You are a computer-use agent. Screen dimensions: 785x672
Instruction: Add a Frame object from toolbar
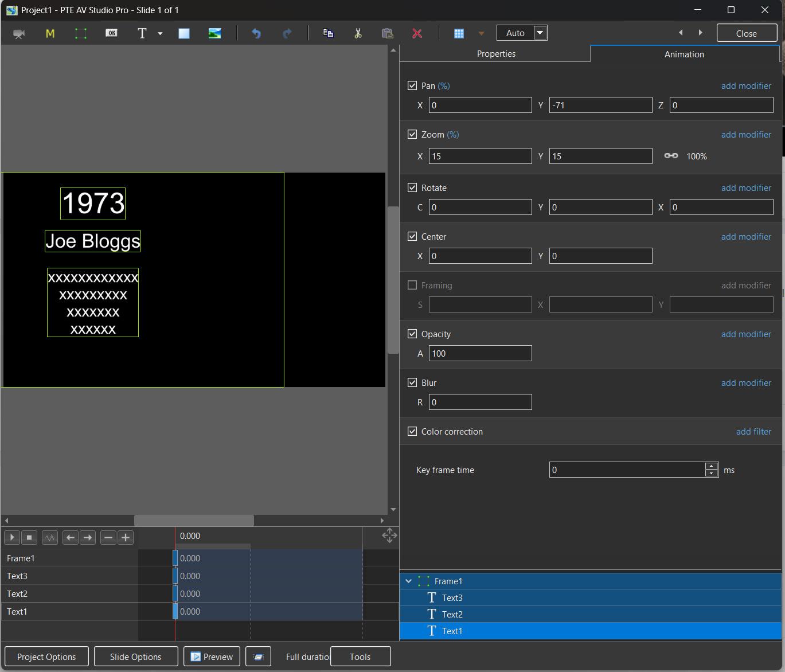(x=81, y=33)
